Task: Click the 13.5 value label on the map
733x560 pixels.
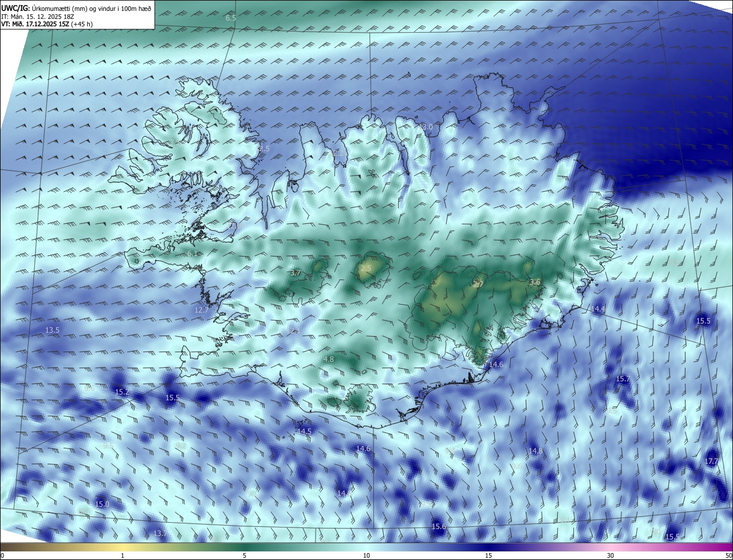Action: point(52,330)
